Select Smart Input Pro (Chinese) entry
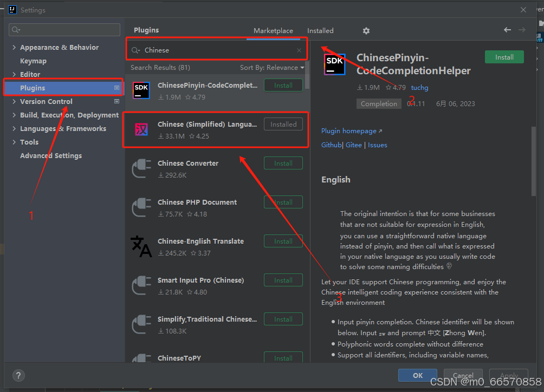544x392 pixels. [x=217, y=285]
